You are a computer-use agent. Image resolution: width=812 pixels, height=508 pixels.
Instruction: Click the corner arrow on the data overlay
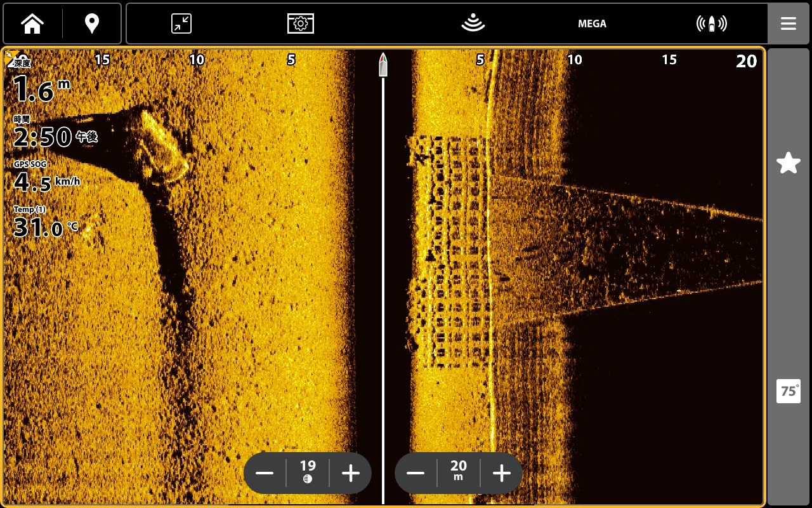click(11, 57)
